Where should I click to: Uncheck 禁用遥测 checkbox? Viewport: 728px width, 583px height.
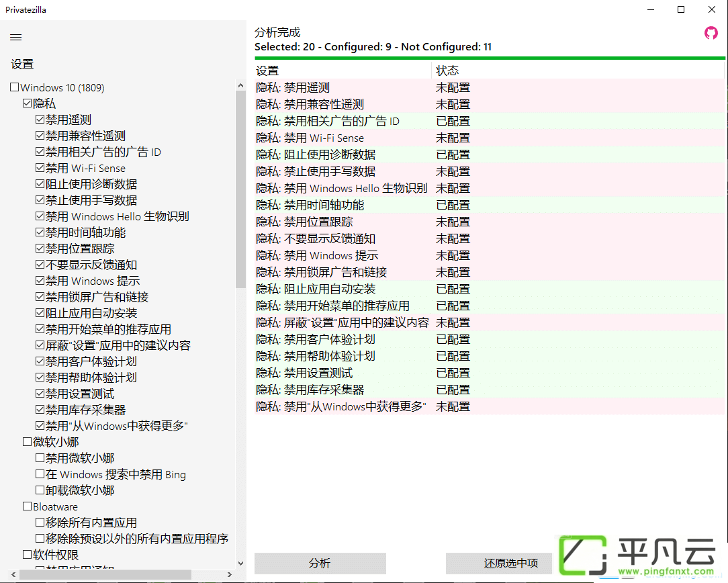[40, 120]
